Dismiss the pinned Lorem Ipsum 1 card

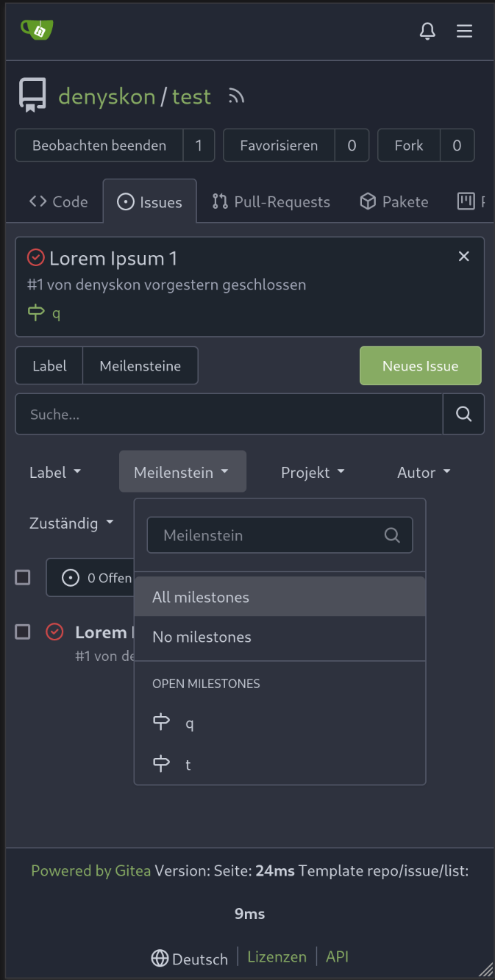[x=464, y=256]
